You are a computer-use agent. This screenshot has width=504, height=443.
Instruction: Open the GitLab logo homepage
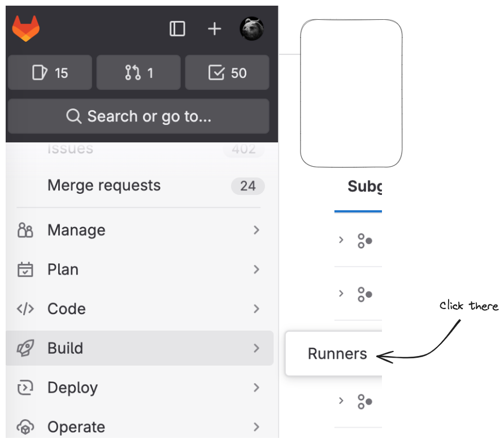[26, 28]
